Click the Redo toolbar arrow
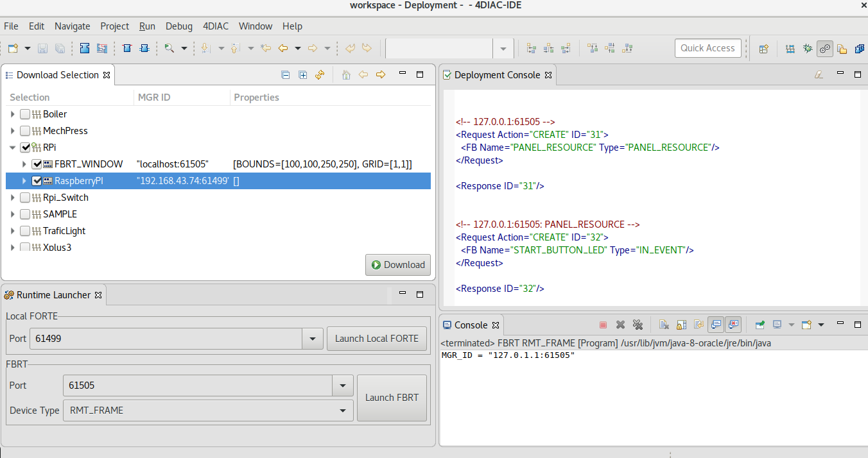Image resolution: width=868 pixels, height=458 pixels. pos(367,48)
